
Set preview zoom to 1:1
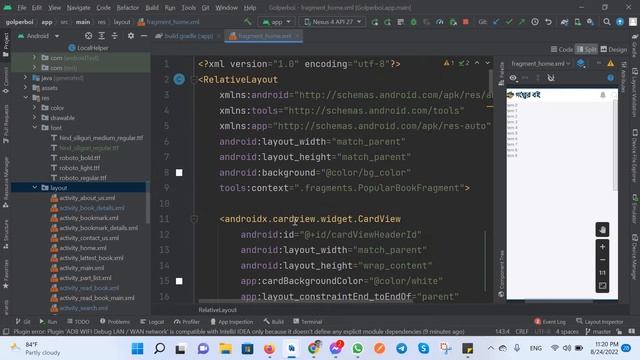point(602,273)
